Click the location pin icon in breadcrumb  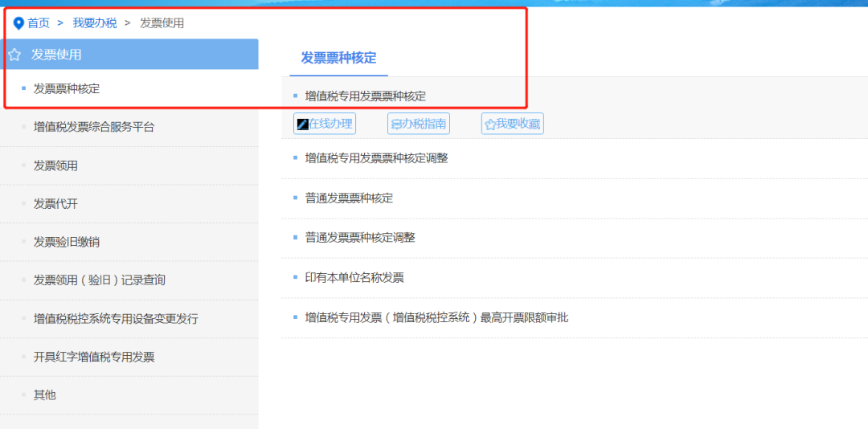pyautogui.click(x=18, y=23)
